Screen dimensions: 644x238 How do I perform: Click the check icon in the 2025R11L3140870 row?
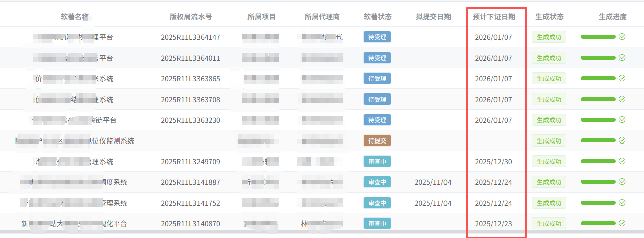pos(622,223)
